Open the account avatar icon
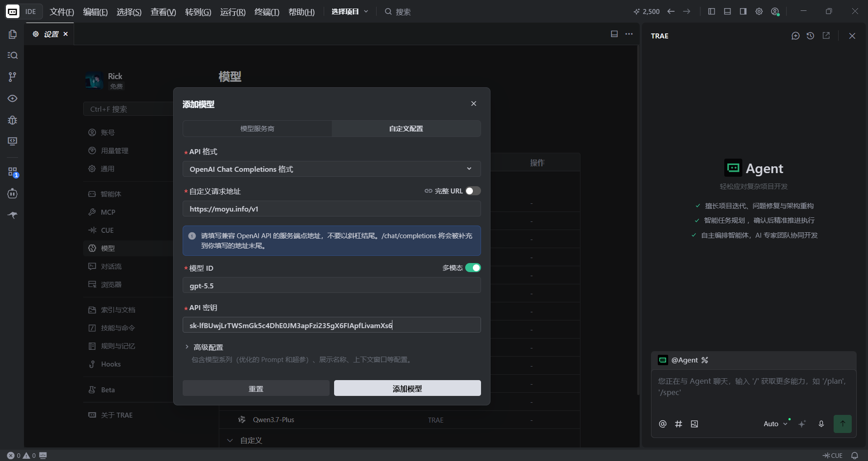868x461 pixels. [775, 12]
